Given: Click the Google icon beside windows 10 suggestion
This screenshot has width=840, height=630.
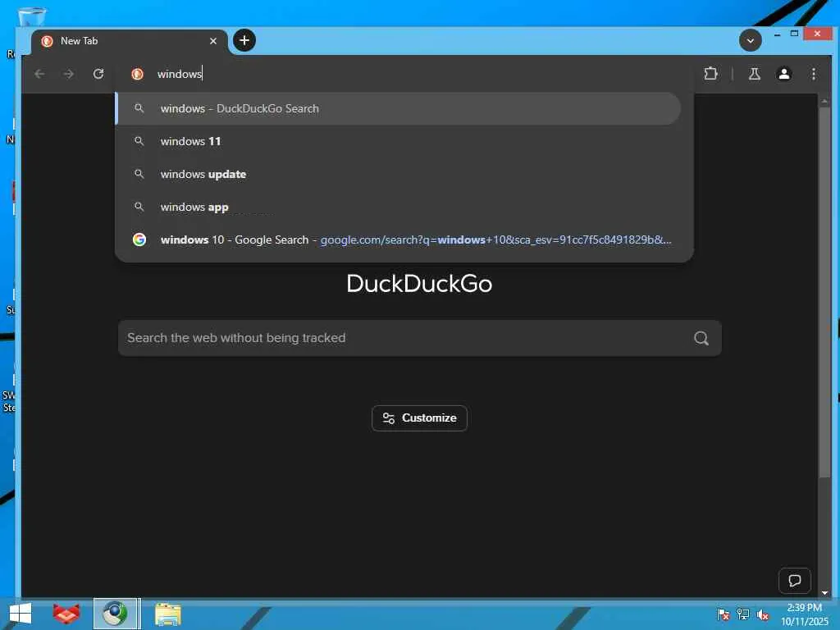Looking at the screenshot, I should [x=139, y=240].
